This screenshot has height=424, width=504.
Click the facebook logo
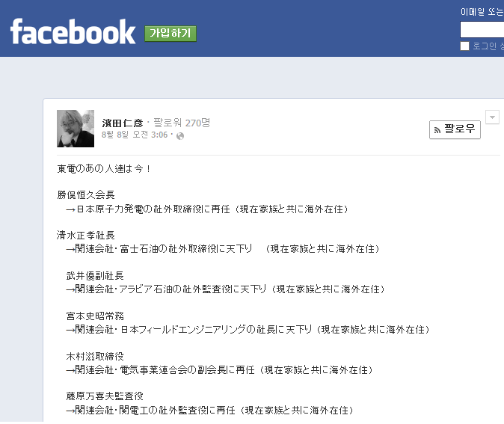click(73, 31)
